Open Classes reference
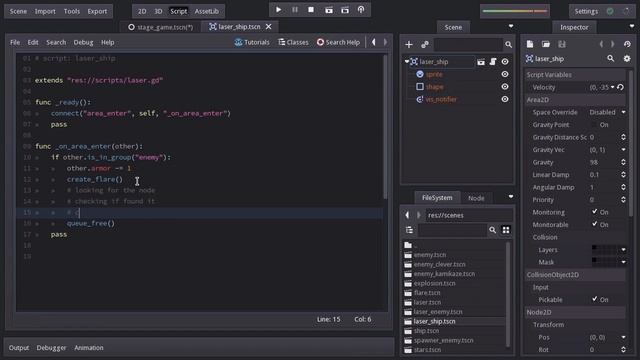640x360 pixels. click(293, 42)
